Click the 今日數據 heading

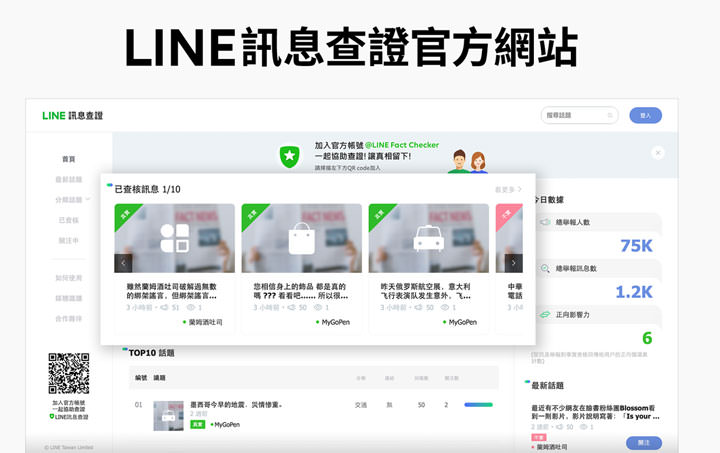(548, 200)
